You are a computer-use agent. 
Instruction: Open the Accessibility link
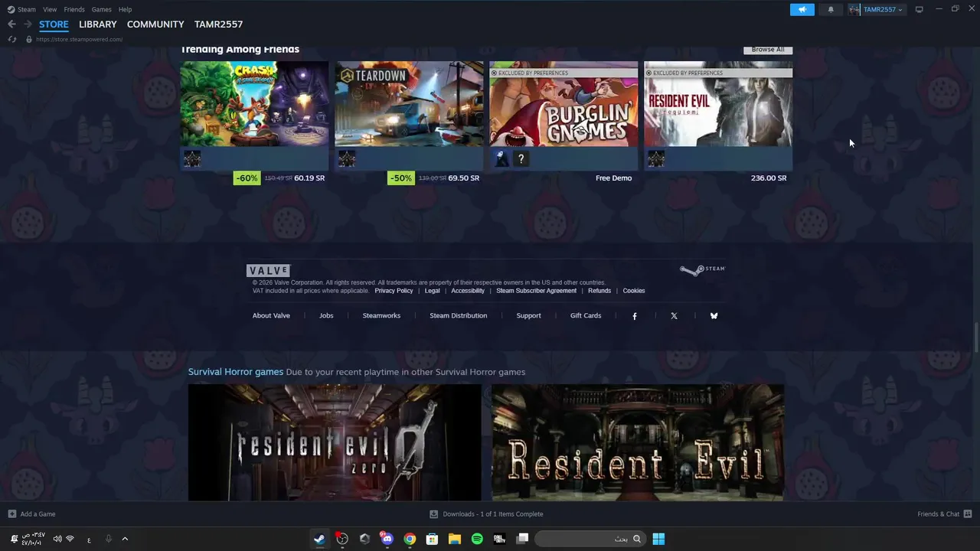coord(468,291)
